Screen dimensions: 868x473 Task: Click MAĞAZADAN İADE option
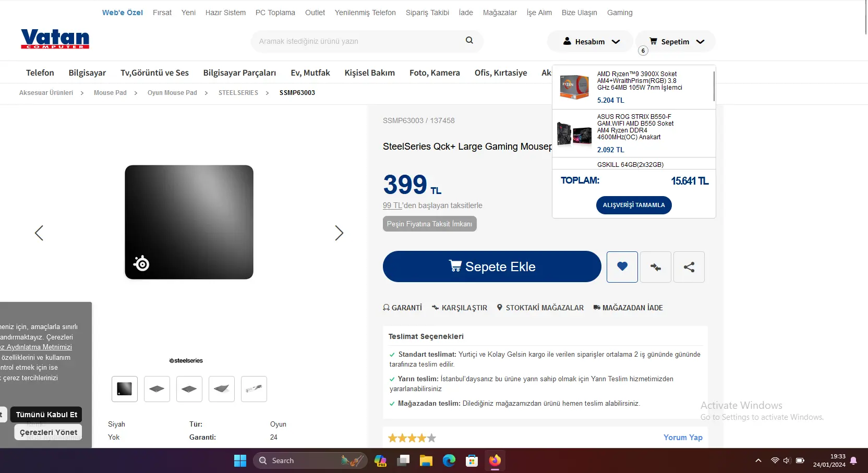[x=628, y=308]
